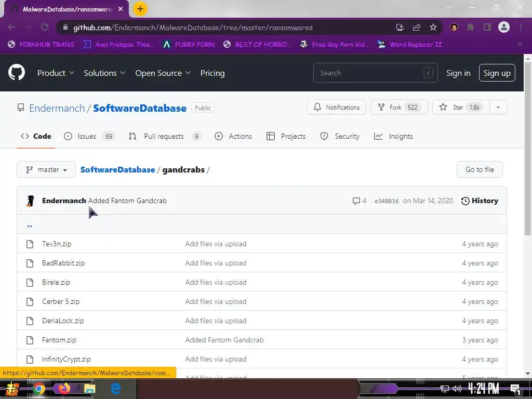The width and height of the screenshot is (532, 399).
Task: Click the GitHub search field
Action: coord(375,73)
